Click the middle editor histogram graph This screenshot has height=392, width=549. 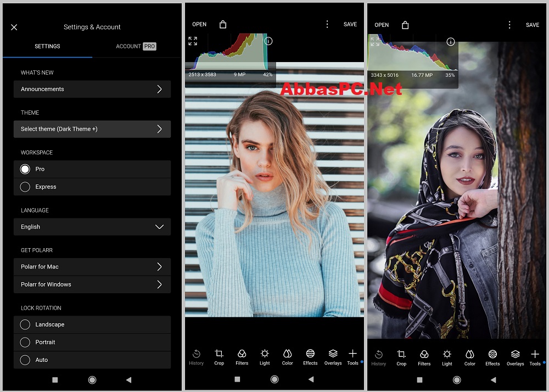[x=230, y=52]
